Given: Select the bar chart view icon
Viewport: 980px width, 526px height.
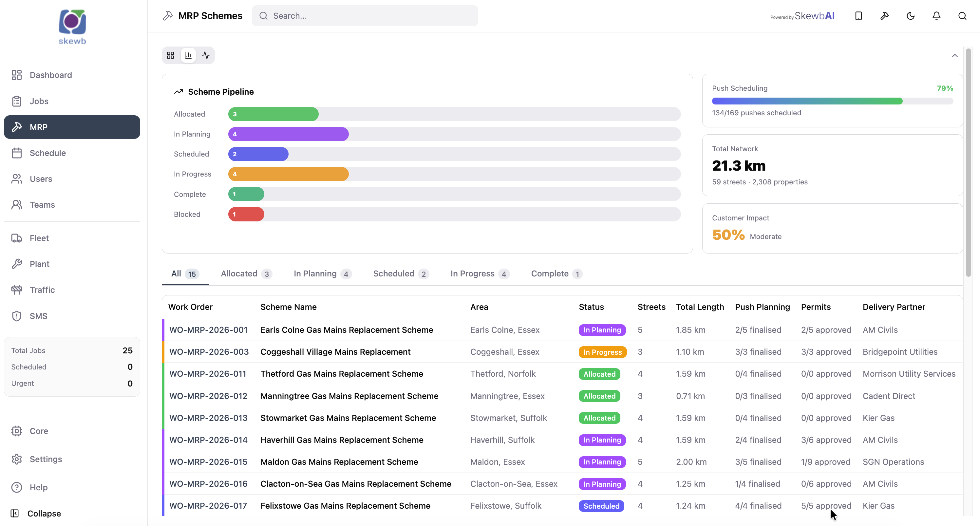Looking at the screenshot, I should click(188, 55).
